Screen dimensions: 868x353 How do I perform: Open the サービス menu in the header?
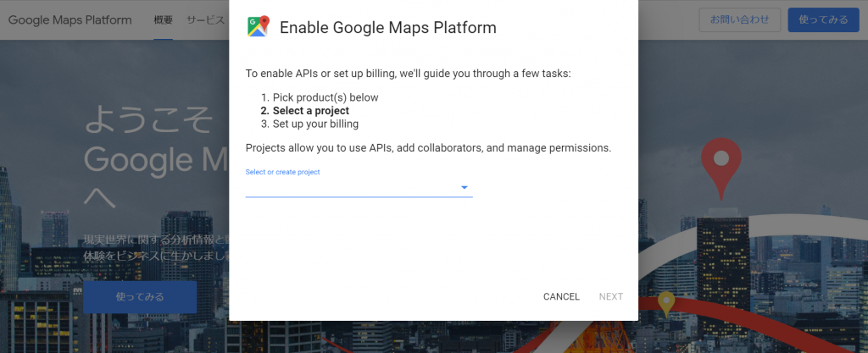(205, 20)
